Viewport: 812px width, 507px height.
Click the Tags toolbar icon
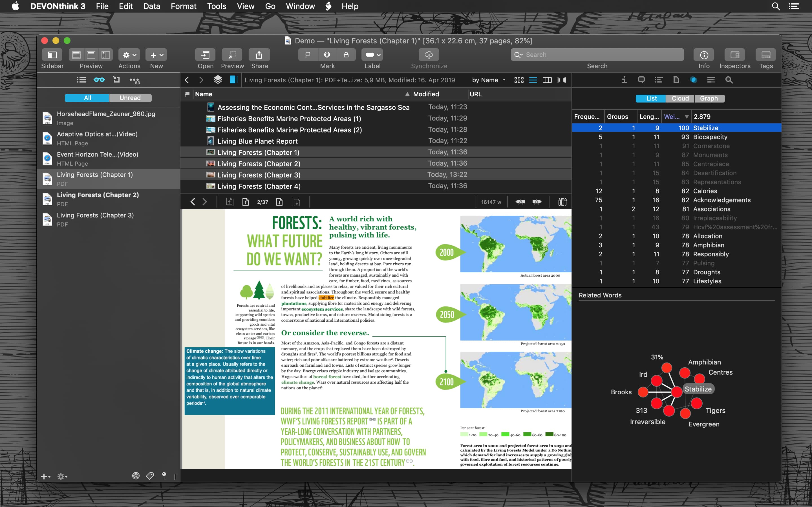point(766,55)
